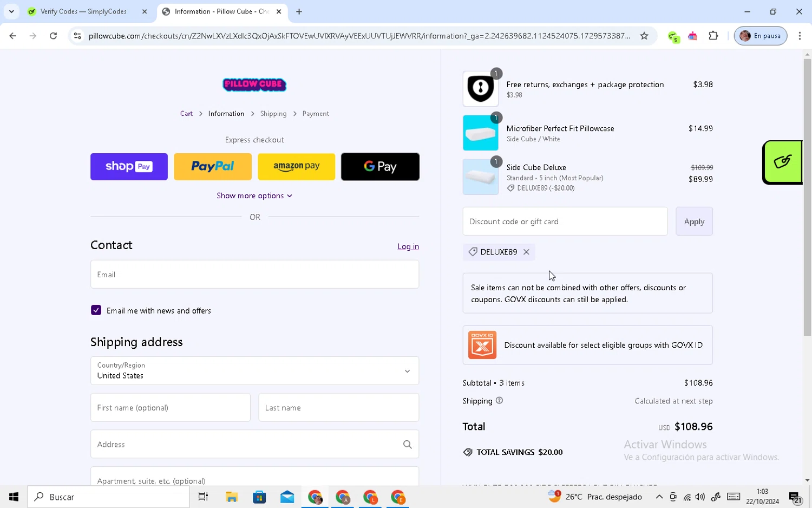Click the Buscar taskbar search box
Image resolution: width=812 pixels, height=508 pixels.
(109, 497)
